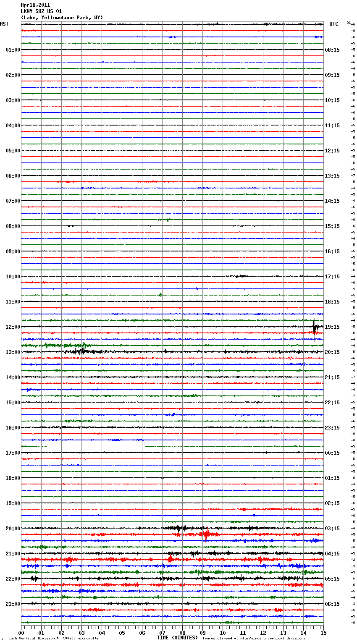Click the blank data gap before 17:00

click(x=132, y=445)
